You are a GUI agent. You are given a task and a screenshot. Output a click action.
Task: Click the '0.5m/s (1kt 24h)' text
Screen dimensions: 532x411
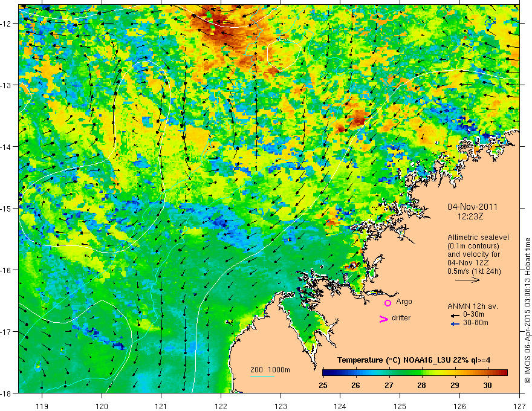click(x=474, y=271)
